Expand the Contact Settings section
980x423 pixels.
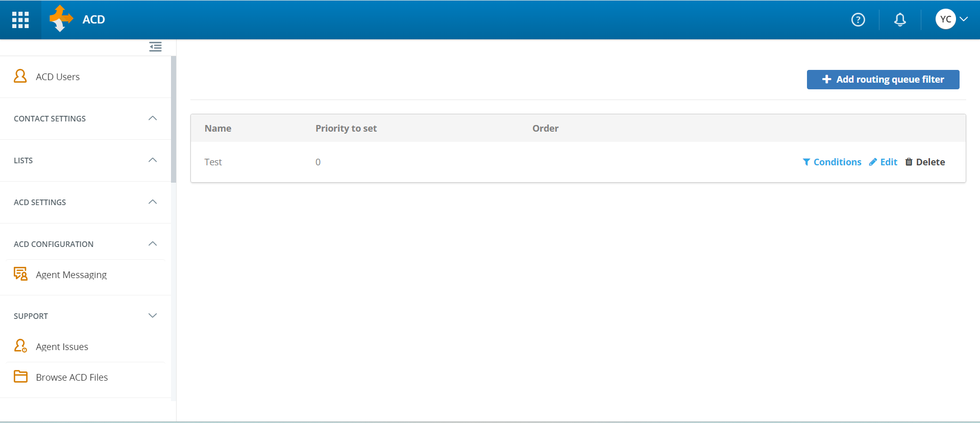point(152,118)
